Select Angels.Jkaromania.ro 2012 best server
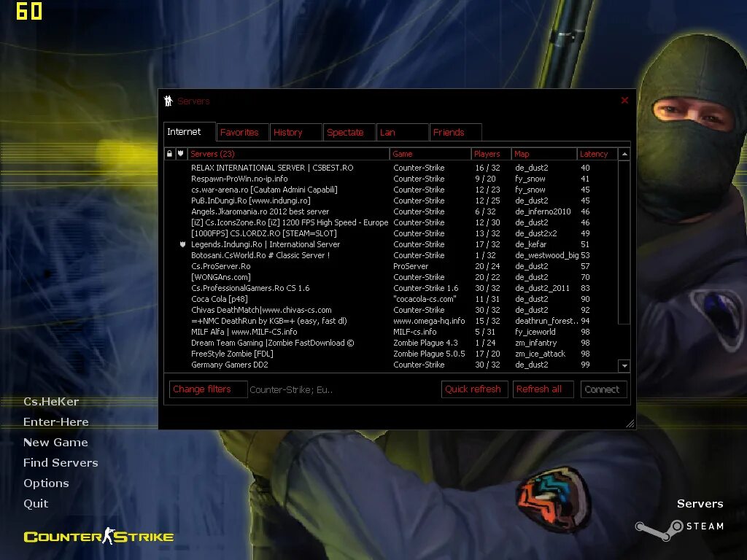Viewport: 747px width, 560px height. pos(391,211)
